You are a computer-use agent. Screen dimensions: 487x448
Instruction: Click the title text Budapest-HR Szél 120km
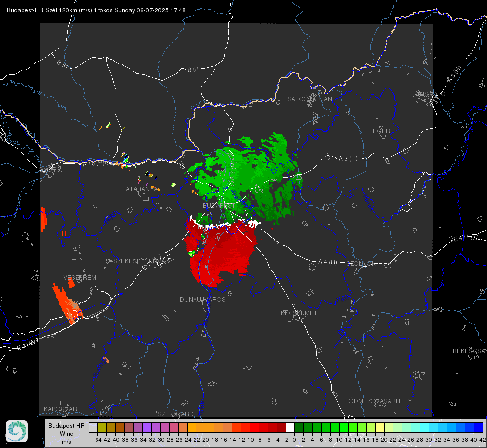pyautogui.click(x=42, y=10)
